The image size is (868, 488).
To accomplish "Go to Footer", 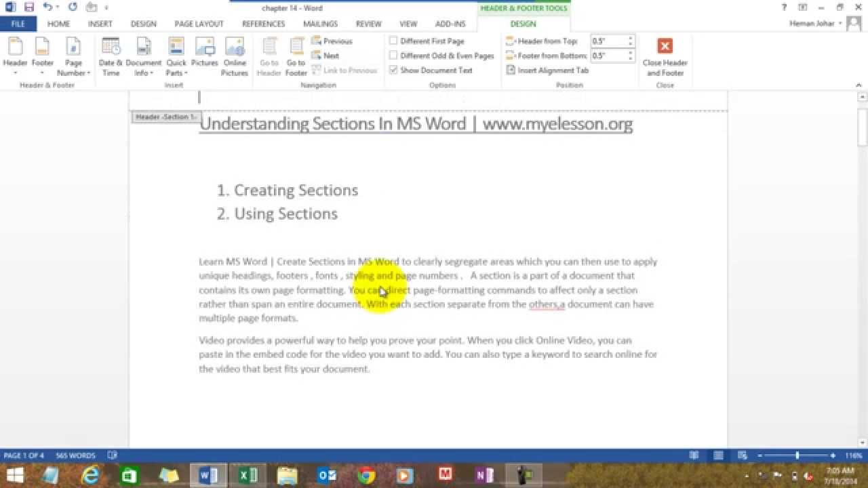I will [x=296, y=57].
